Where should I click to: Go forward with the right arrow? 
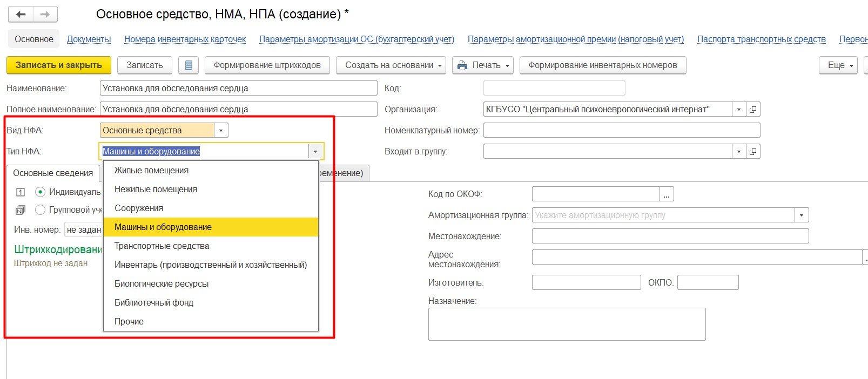[45, 15]
